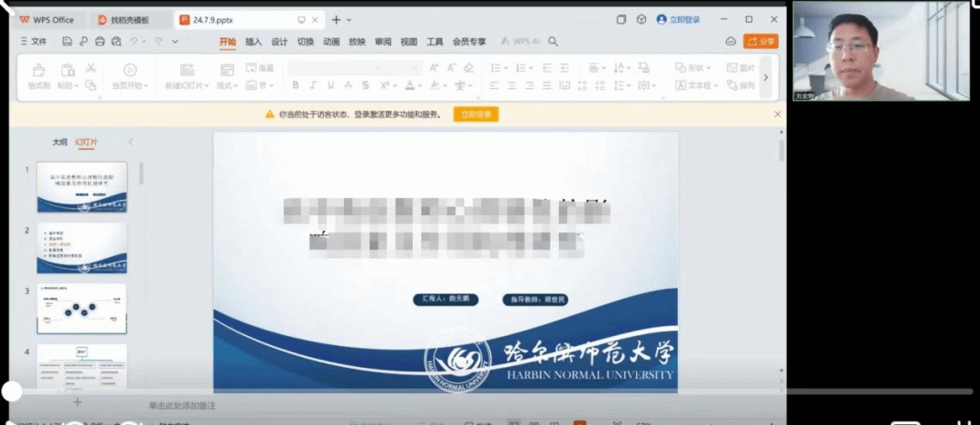Click the Save icon in quick toolbar
The width and height of the screenshot is (980, 425).
(67, 42)
